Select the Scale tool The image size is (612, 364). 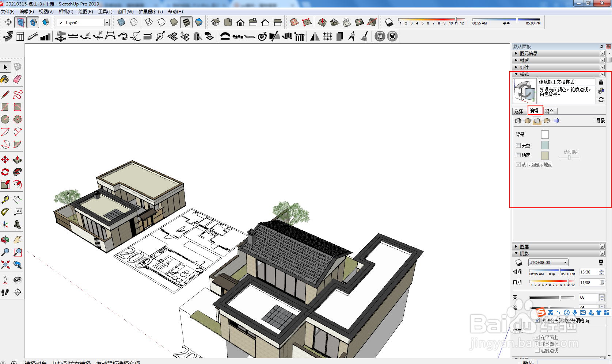(5, 184)
